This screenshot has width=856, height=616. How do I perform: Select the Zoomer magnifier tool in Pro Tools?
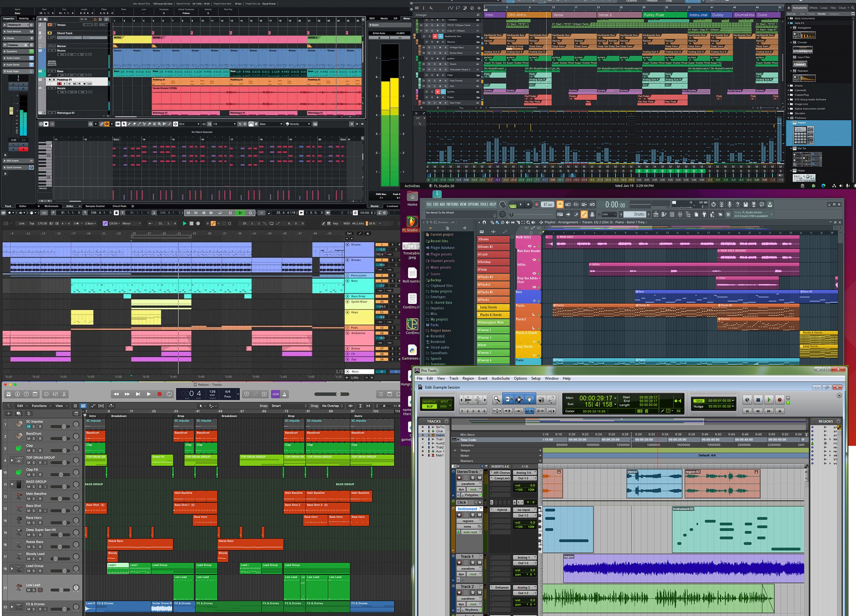(497, 399)
